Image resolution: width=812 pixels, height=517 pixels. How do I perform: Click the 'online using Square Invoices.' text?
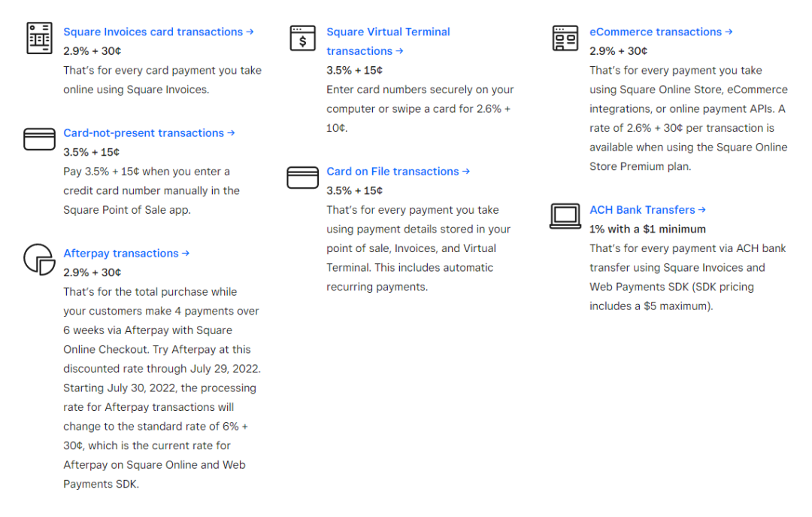pos(136,90)
